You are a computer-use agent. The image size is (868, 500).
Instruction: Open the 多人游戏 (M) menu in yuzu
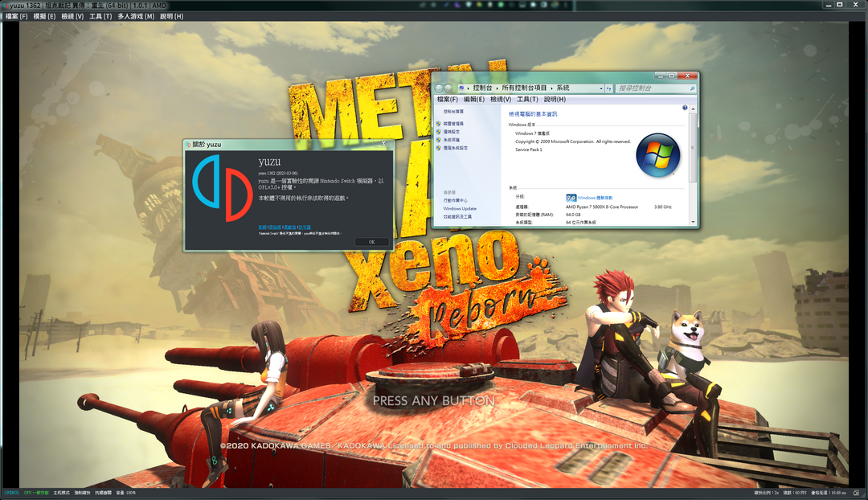click(x=136, y=17)
